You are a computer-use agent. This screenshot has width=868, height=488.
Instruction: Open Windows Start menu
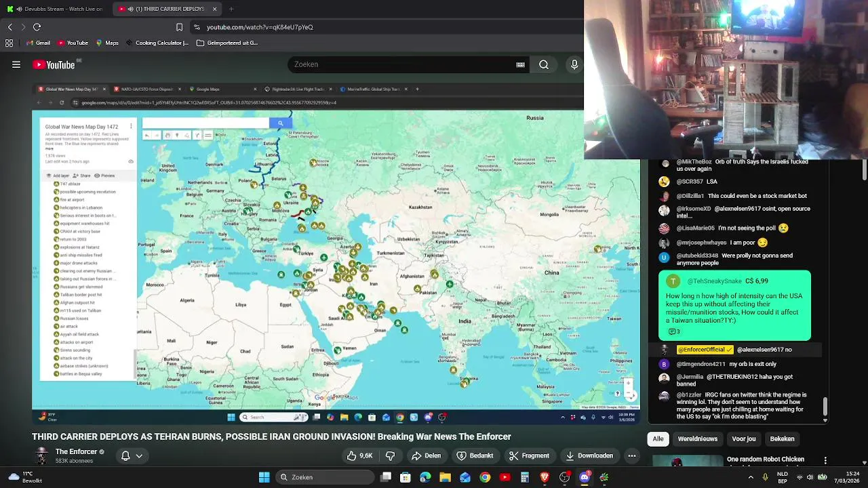point(264,477)
